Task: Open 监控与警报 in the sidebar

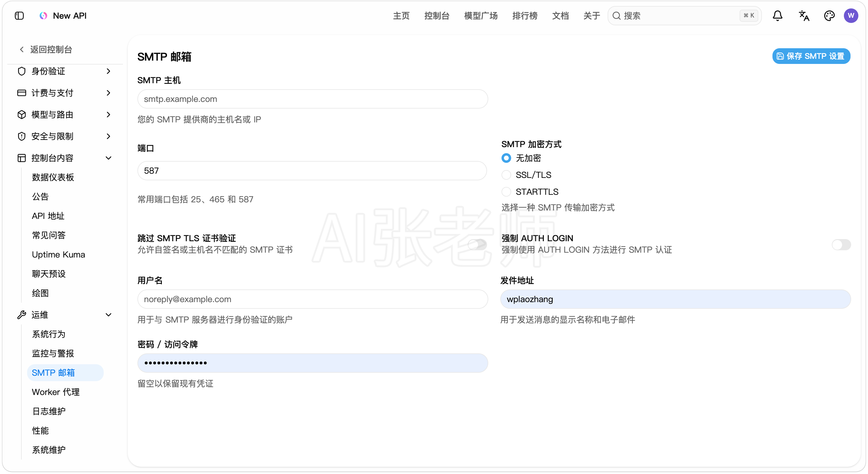Action: (x=53, y=353)
